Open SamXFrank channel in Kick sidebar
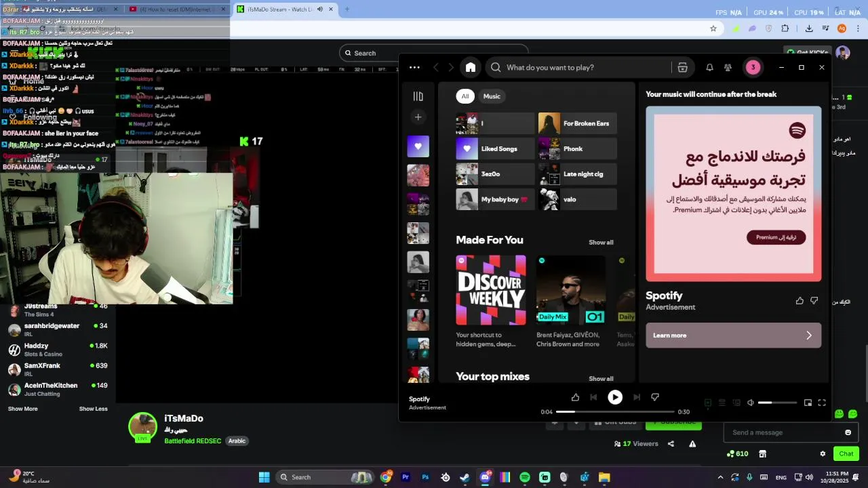The height and width of the screenshot is (488, 868). coord(58,369)
